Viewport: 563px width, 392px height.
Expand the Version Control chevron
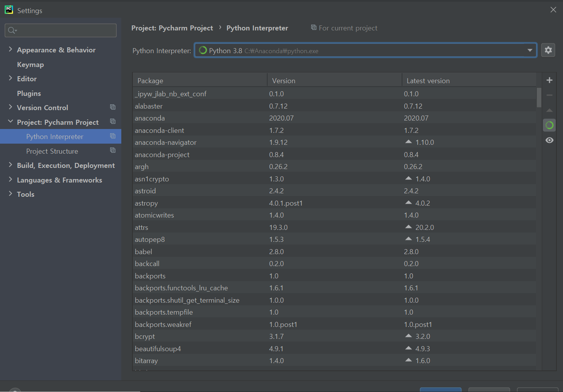click(10, 107)
